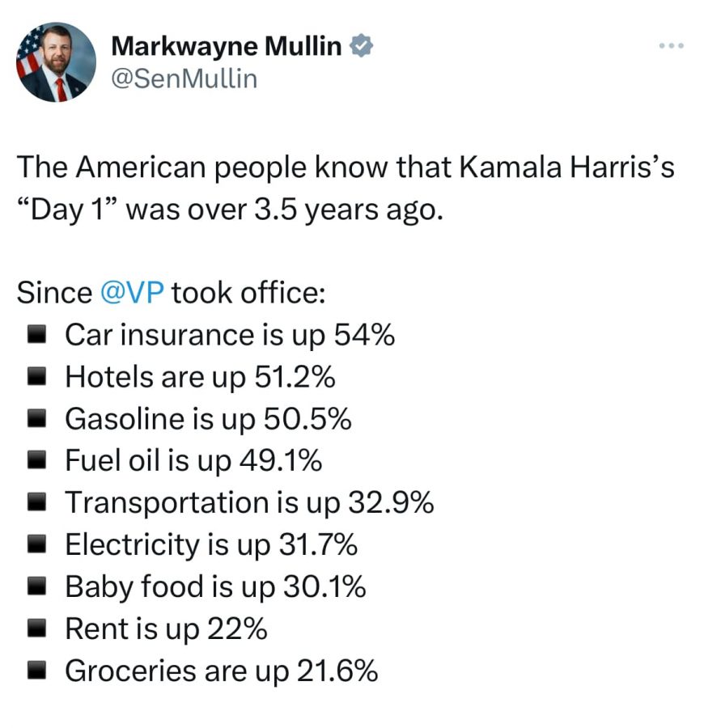Click the bullet square beside Baby food
Image resolution: width=704 pixels, height=728 pixels.
(35, 587)
